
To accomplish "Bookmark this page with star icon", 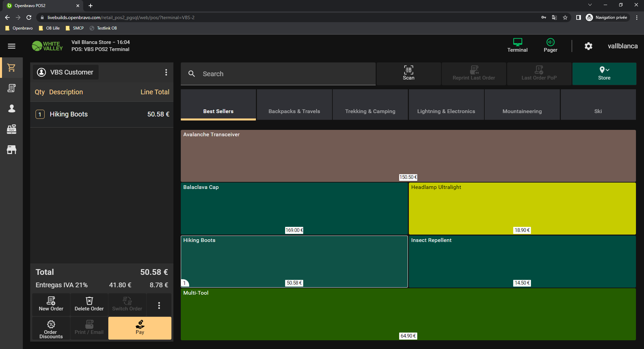I will [565, 17].
